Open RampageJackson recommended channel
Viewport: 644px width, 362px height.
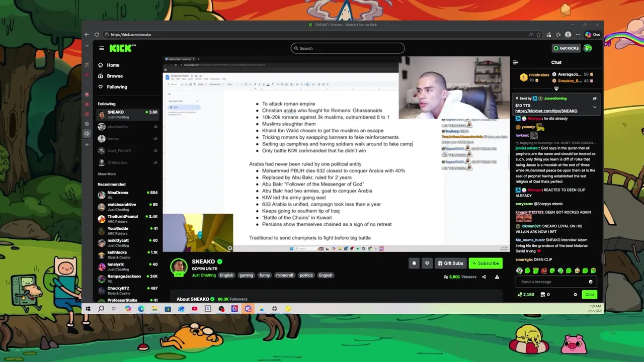click(x=128, y=279)
